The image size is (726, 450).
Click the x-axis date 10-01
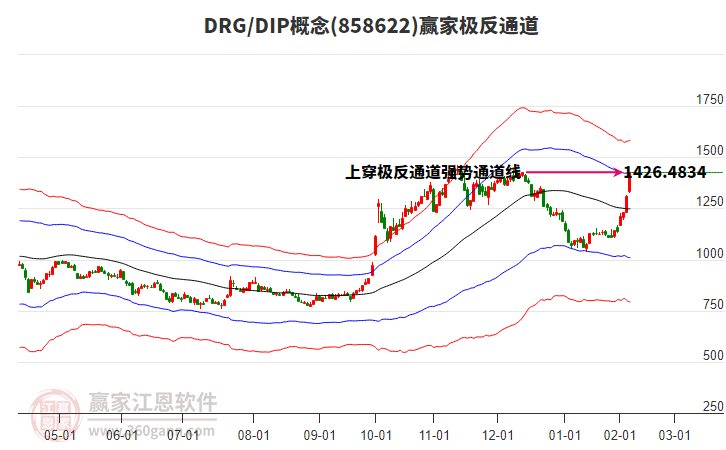[376, 435]
